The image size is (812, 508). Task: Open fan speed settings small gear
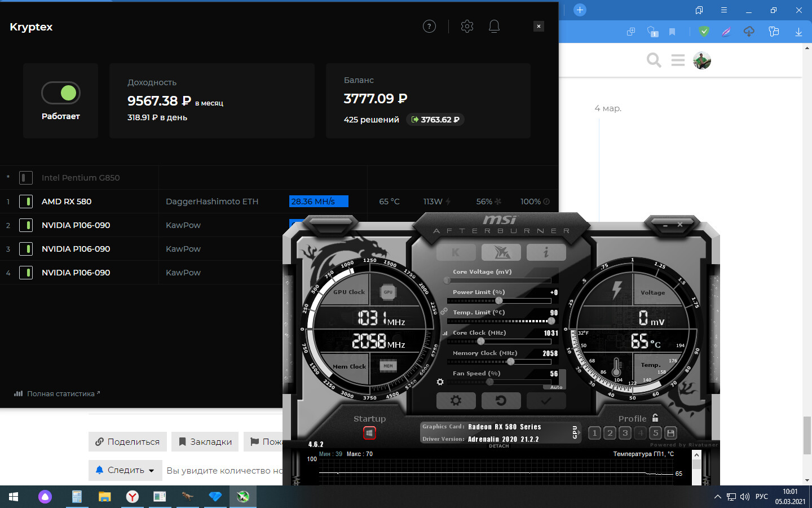[x=440, y=382]
